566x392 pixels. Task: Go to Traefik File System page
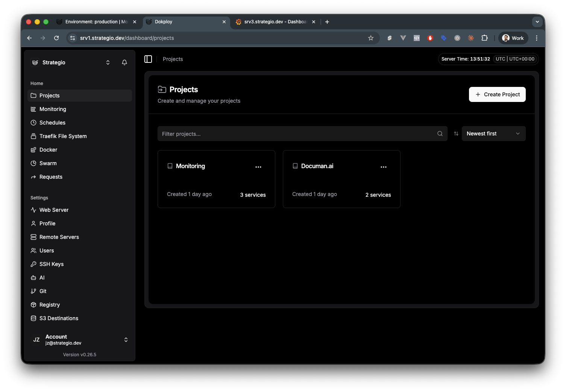click(x=63, y=136)
